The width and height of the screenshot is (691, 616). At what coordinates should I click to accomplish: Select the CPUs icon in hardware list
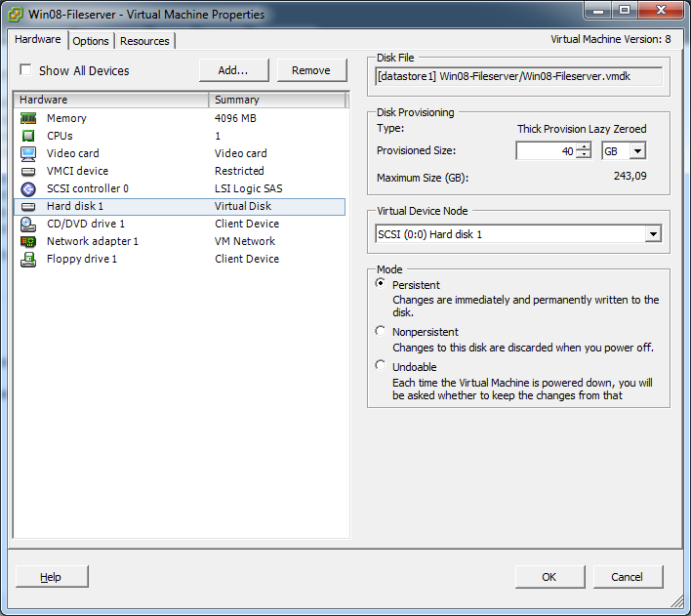pyautogui.click(x=28, y=136)
